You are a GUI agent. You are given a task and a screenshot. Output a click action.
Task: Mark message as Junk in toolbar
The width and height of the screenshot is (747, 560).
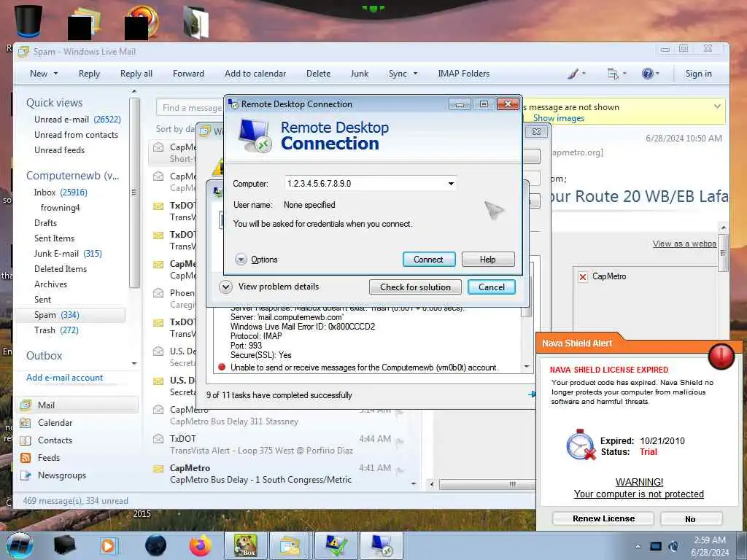(x=359, y=74)
